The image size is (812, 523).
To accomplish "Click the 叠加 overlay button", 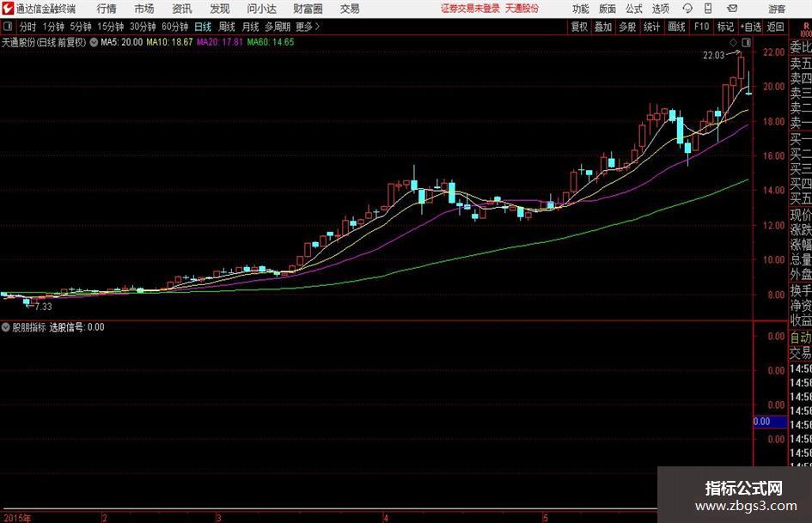I will (x=603, y=27).
